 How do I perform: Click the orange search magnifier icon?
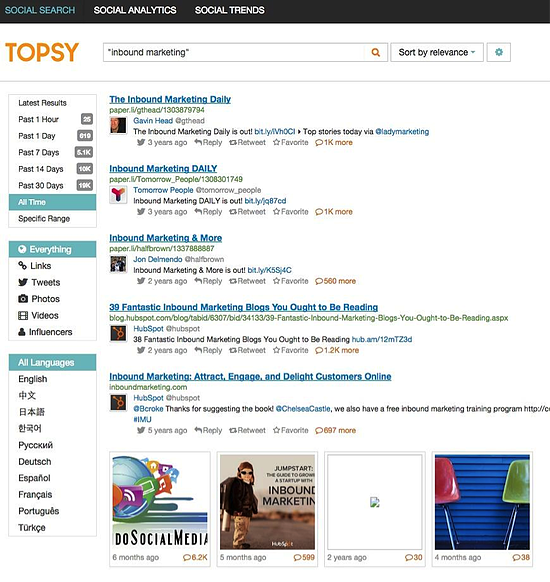376,52
